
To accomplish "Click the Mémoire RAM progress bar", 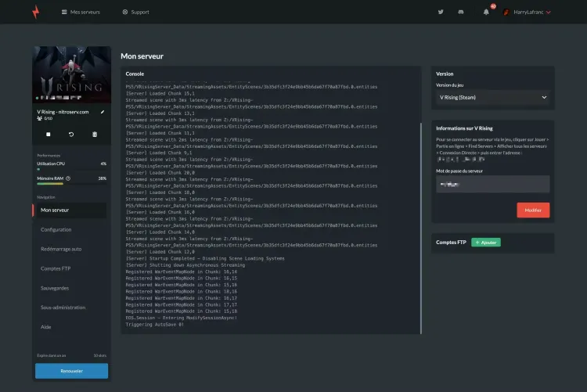I will [71, 183].
